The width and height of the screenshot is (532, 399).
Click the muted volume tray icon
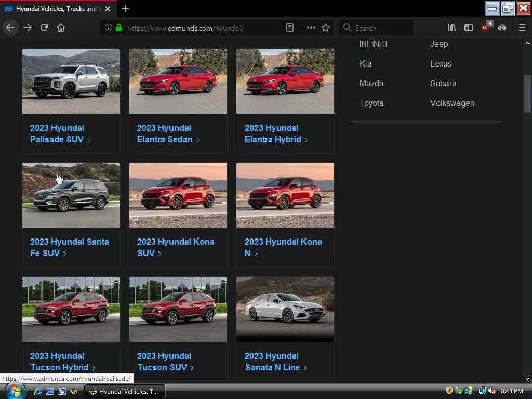[x=493, y=391]
